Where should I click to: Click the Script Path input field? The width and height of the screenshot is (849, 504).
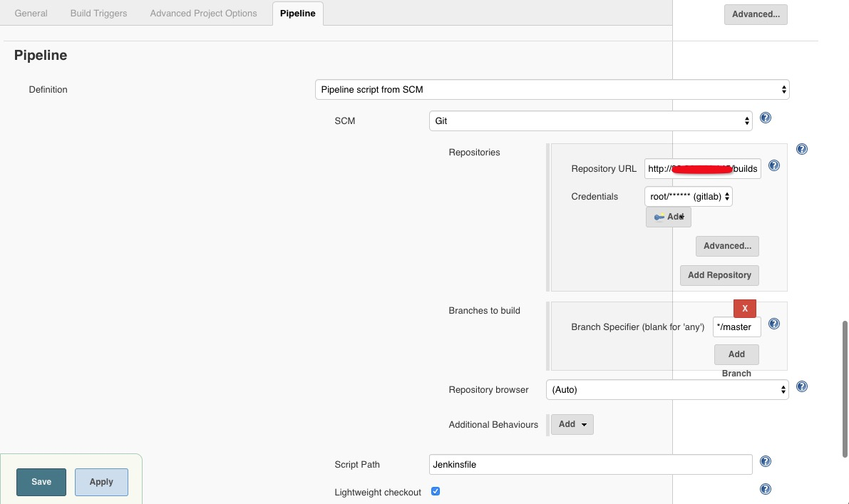point(591,465)
